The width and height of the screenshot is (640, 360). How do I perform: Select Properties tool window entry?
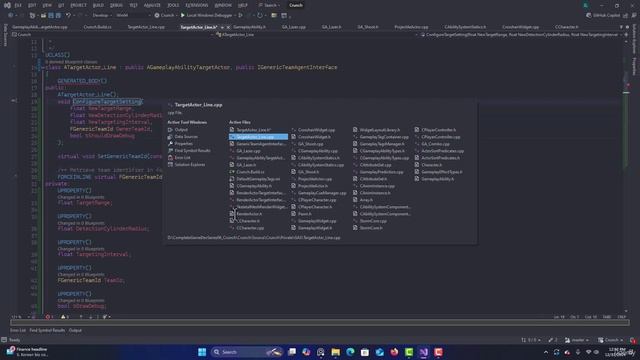pyautogui.click(x=180, y=144)
